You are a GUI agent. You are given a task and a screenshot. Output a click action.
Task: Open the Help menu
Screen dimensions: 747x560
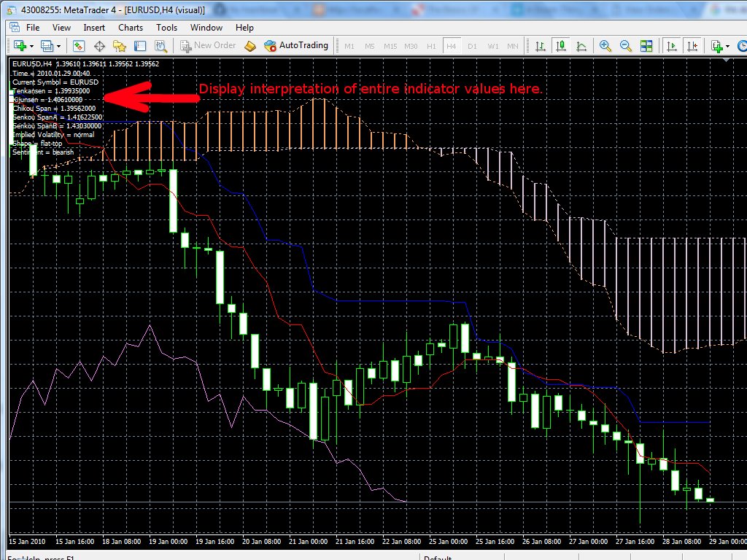point(244,27)
